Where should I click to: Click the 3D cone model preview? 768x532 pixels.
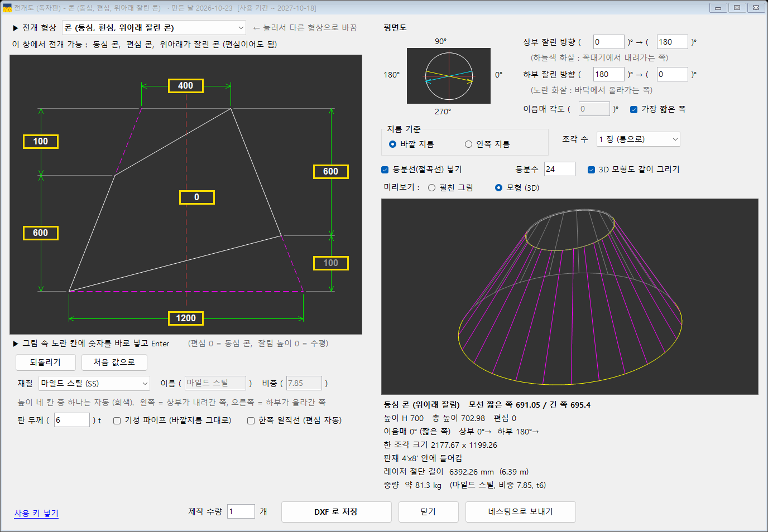[x=570, y=297]
